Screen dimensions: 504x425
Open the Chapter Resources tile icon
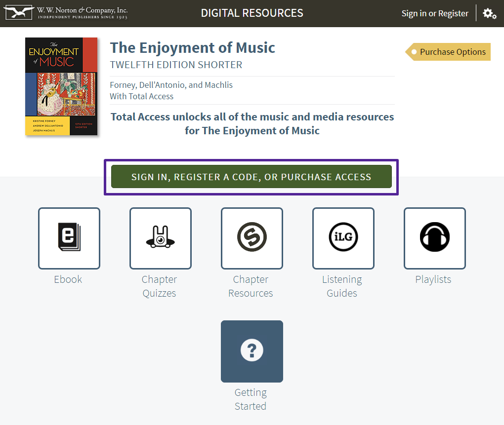[x=252, y=238]
